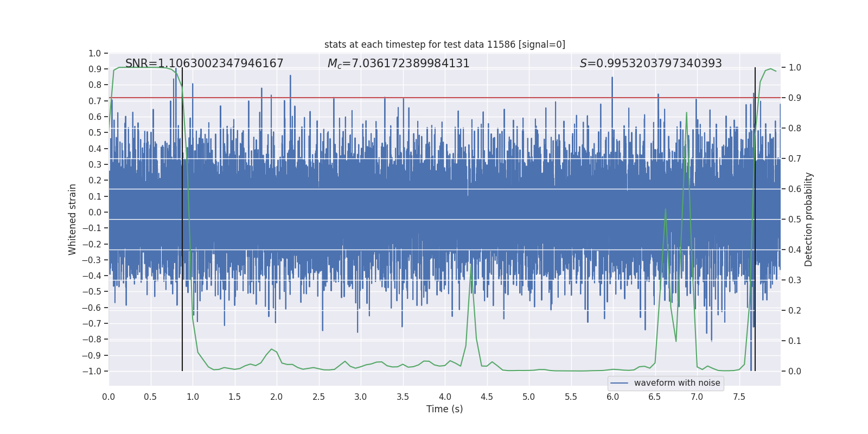
Task: Click the blue line sample in the legend
Action: tap(619, 383)
